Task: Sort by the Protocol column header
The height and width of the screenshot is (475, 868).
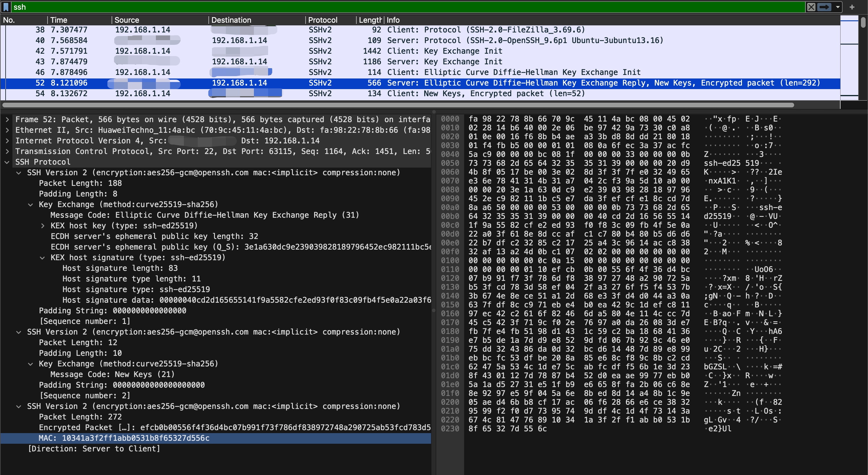Action: click(331, 20)
